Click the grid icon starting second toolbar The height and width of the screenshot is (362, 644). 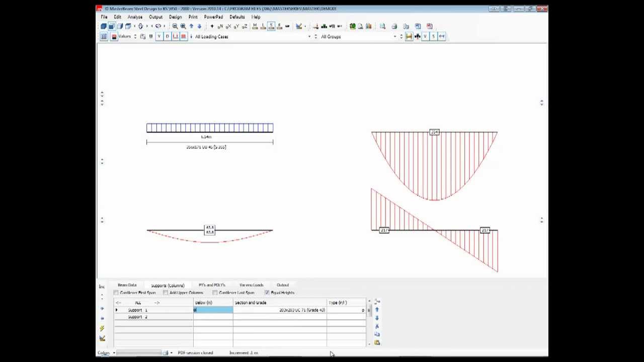pyautogui.click(x=103, y=37)
